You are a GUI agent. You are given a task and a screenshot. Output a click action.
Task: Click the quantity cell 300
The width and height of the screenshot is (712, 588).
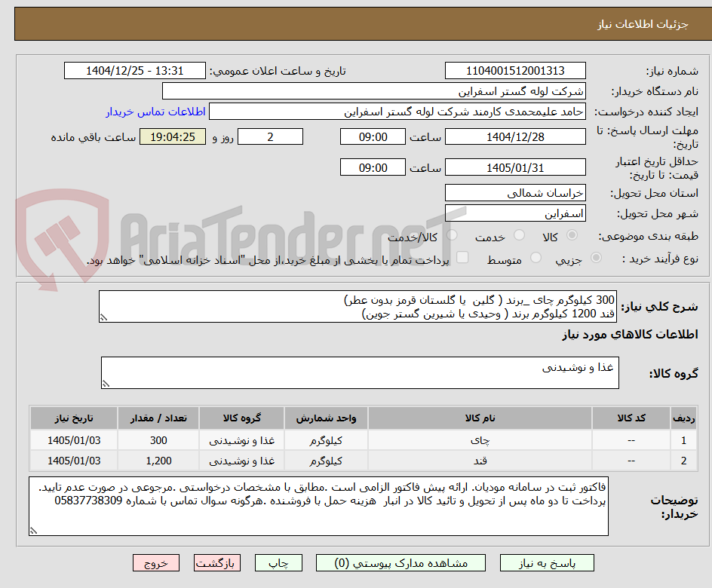(x=158, y=440)
